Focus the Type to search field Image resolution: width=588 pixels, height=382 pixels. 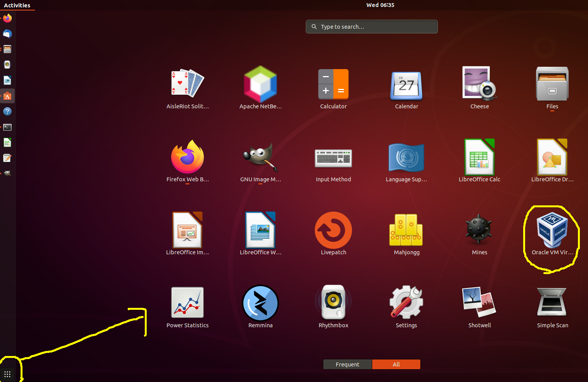372,27
